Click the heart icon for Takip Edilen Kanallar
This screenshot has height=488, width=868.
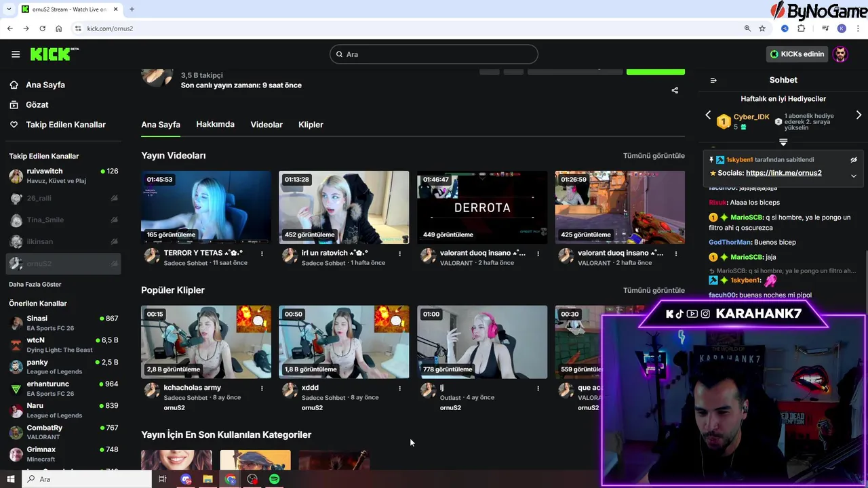pos(14,125)
